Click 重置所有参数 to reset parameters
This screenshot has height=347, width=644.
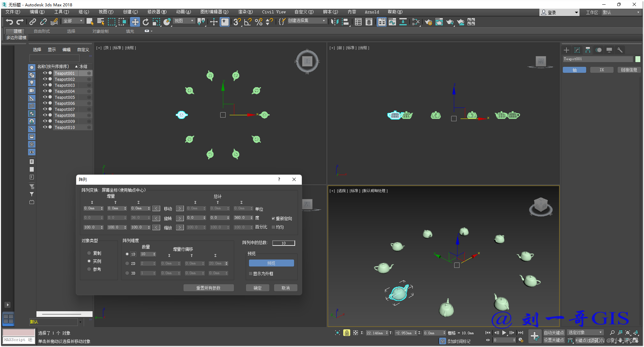(x=208, y=288)
